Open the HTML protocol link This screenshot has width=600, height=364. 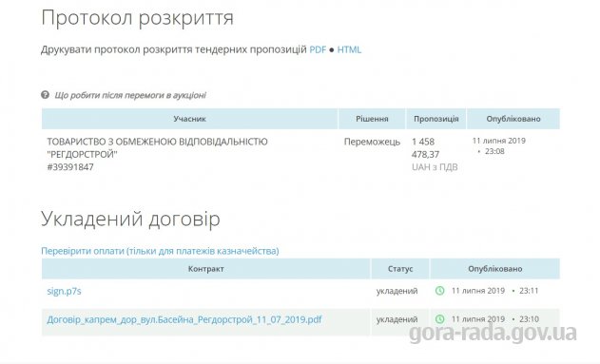point(349,49)
